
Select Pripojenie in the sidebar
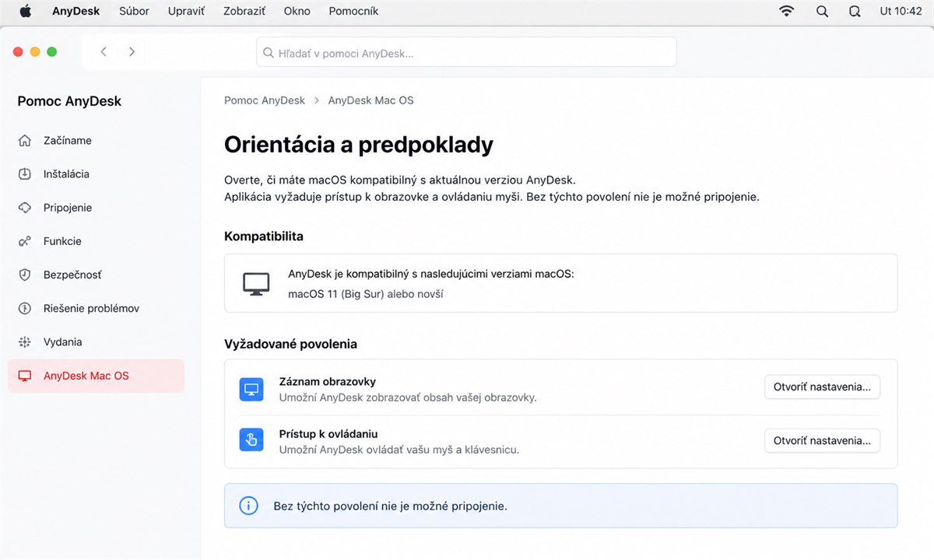coord(96,208)
